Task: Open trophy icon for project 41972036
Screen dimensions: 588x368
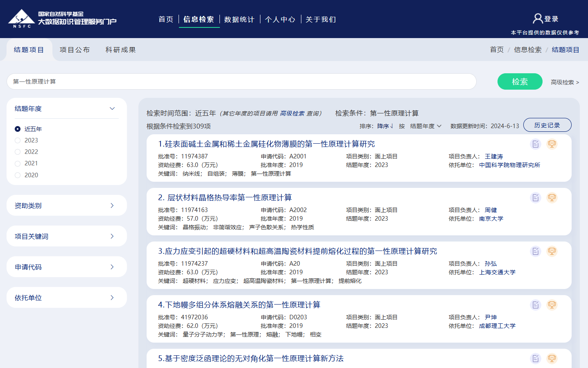Action: pos(552,305)
